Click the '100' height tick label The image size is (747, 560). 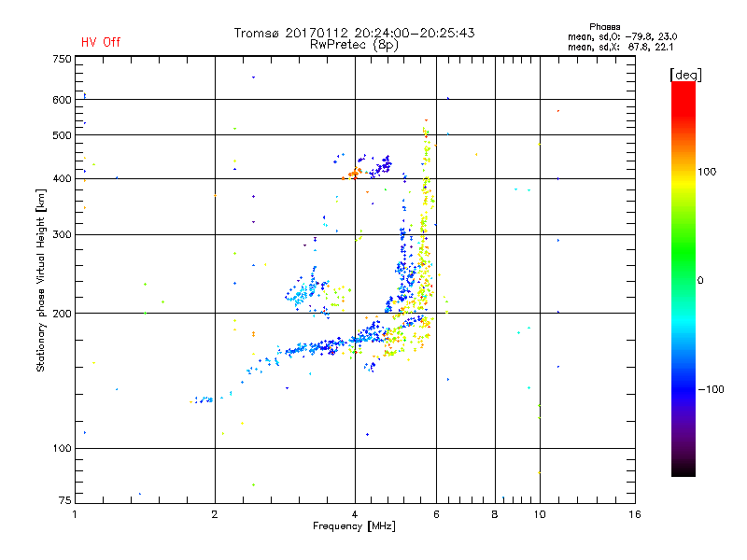click(x=62, y=448)
